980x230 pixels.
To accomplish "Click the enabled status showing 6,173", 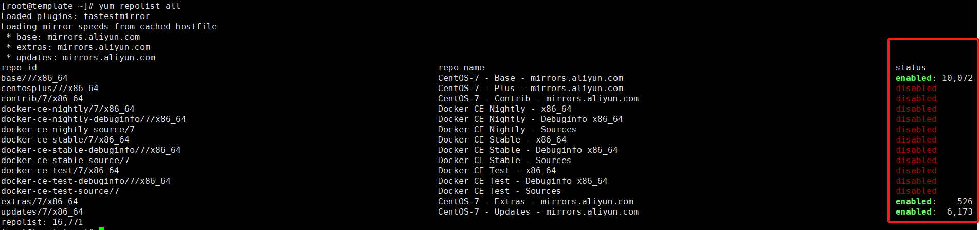I will pos(934,212).
